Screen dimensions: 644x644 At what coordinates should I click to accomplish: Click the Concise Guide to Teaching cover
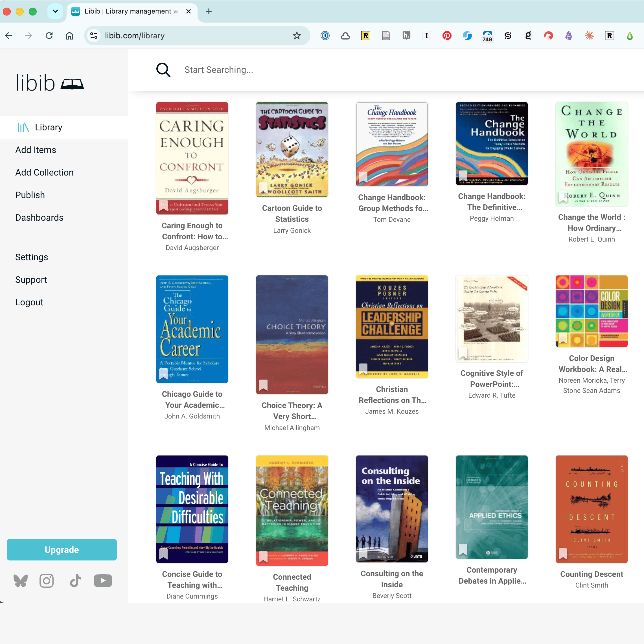[x=192, y=509]
